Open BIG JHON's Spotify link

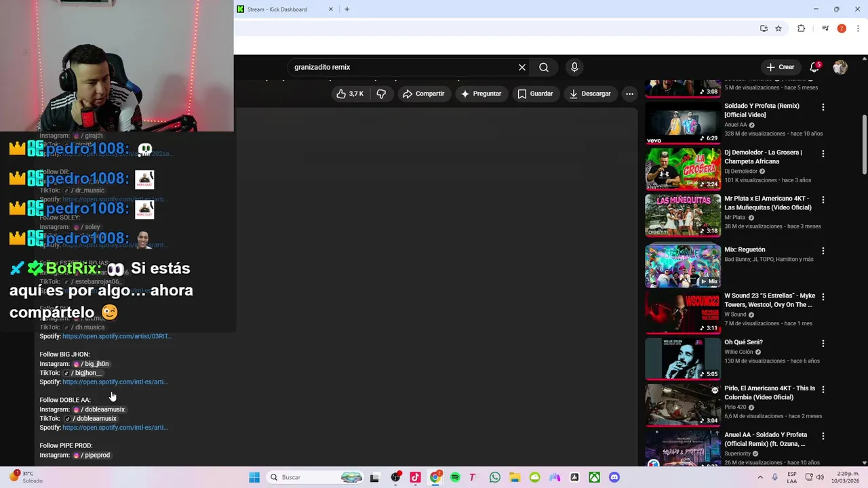(x=115, y=382)
